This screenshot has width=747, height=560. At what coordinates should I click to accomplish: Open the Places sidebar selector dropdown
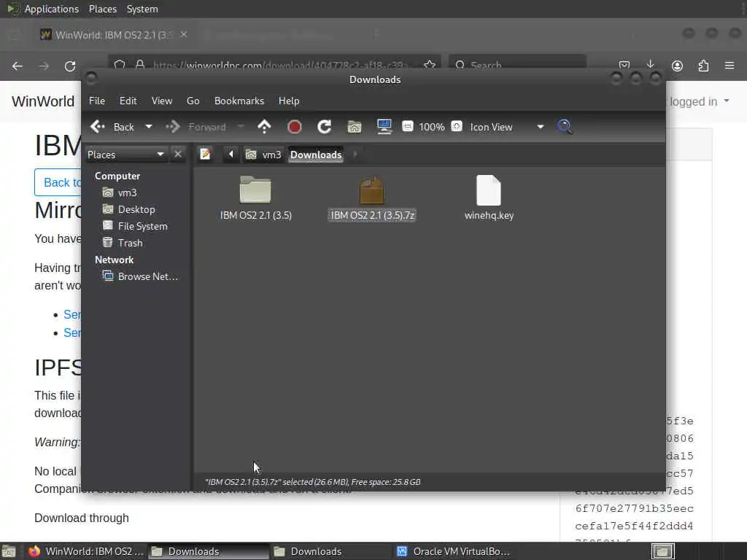pos(126,155)
